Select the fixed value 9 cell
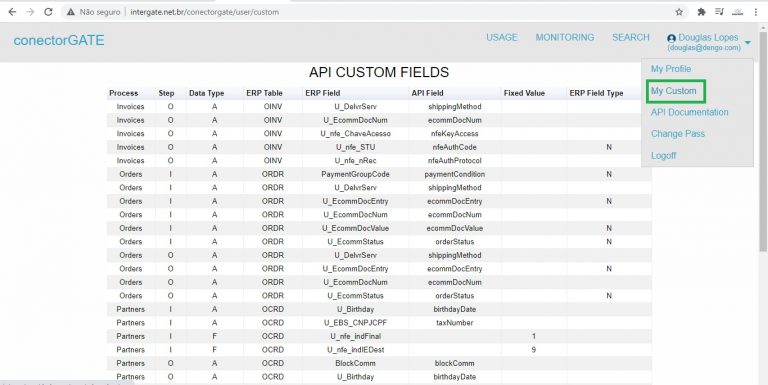768x385 pixels. click(x=534, y=350)
